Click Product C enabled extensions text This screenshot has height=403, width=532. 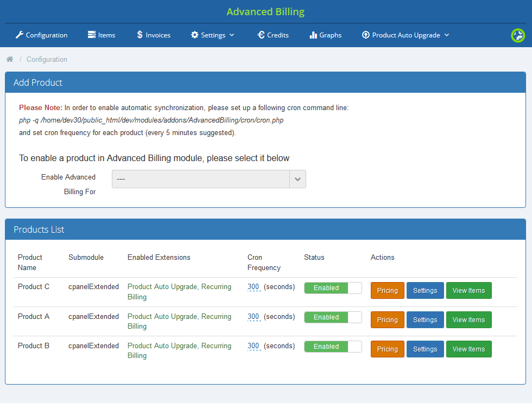[x=179, y=291]
